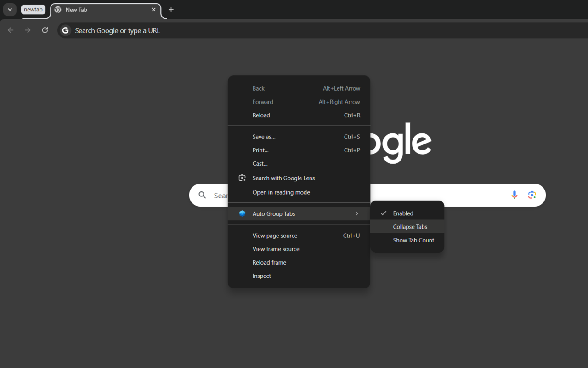This screenshot has height=368, width=588.
Task: Select Reload in the context menu
Action: pos(299,115)
